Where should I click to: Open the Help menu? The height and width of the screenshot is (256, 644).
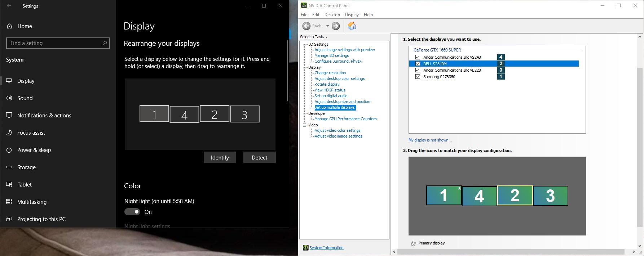(368, 15)
